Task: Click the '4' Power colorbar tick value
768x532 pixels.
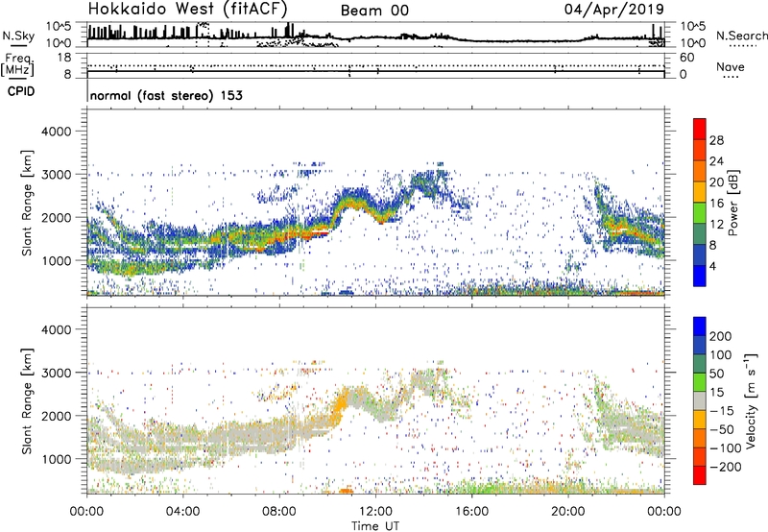Action: coord(712,266)
